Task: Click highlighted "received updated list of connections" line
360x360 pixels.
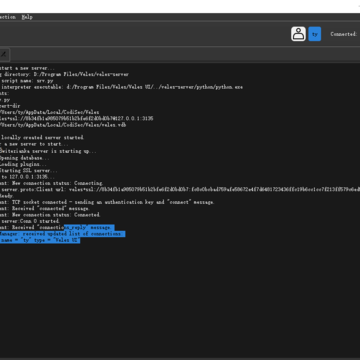Action: [x=62, y=234]
